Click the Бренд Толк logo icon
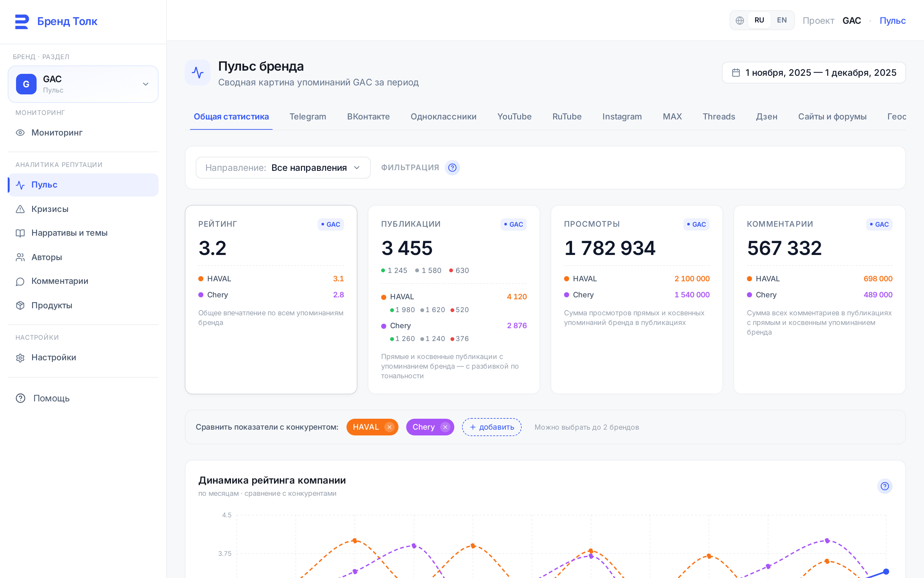Image resolution: width=924 pixels, height=578 pixels. 22,22
